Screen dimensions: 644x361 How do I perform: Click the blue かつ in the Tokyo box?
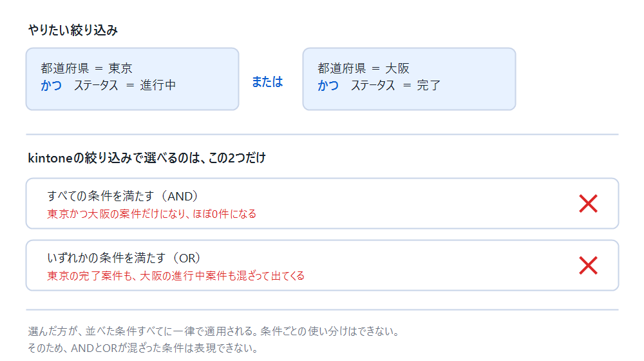tap(52, 85)
